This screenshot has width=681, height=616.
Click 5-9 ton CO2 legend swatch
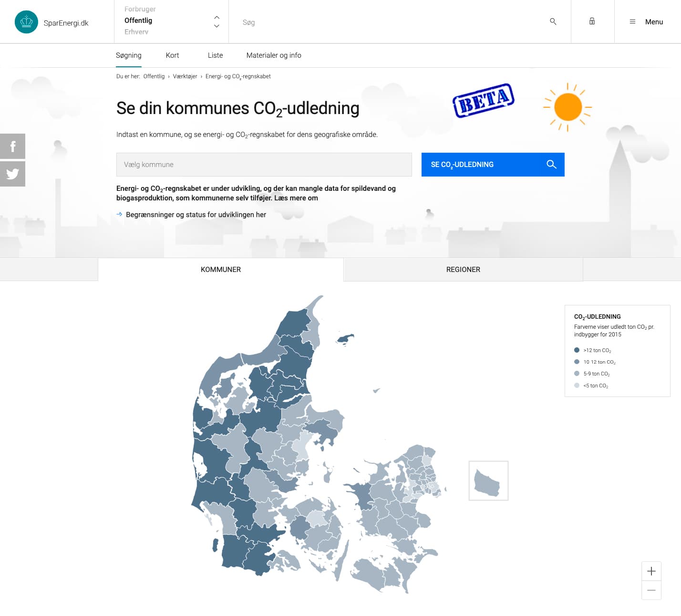[x=577, y=374]
